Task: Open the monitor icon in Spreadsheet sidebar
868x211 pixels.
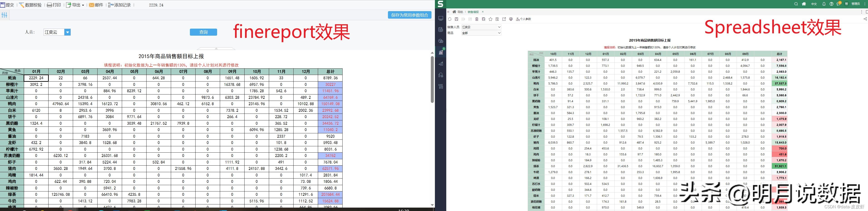Action: pyautogui.click(x=440, y=18)
